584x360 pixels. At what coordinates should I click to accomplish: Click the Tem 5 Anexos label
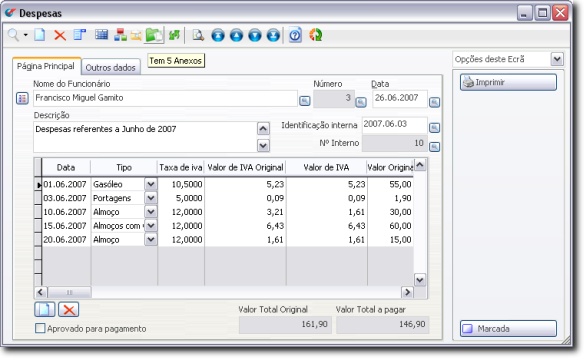click(176, 61)
